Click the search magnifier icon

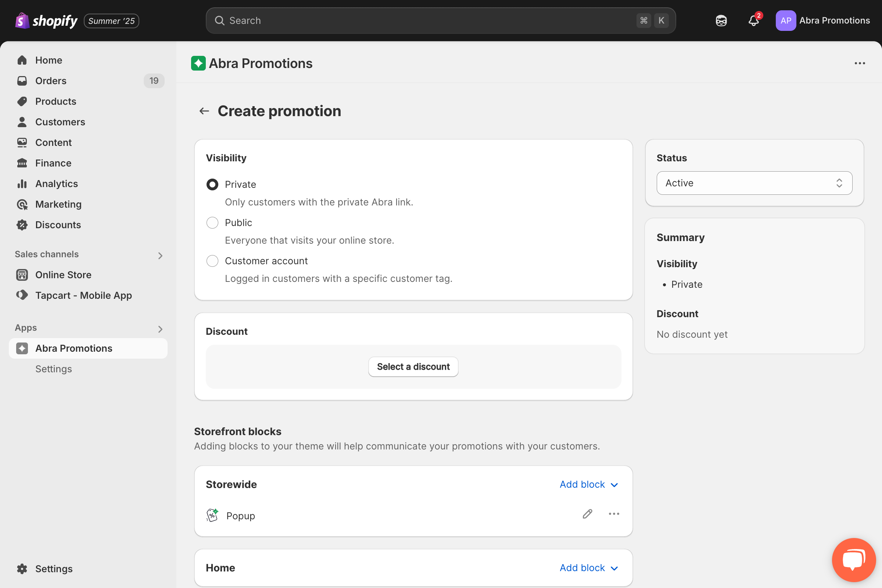tap(219, 21)
